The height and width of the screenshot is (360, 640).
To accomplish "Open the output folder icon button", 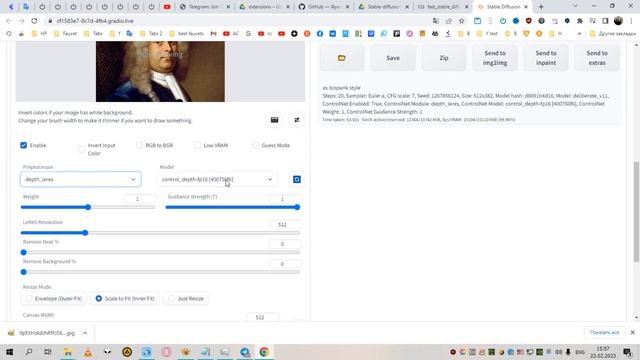I will pos(342,58).
